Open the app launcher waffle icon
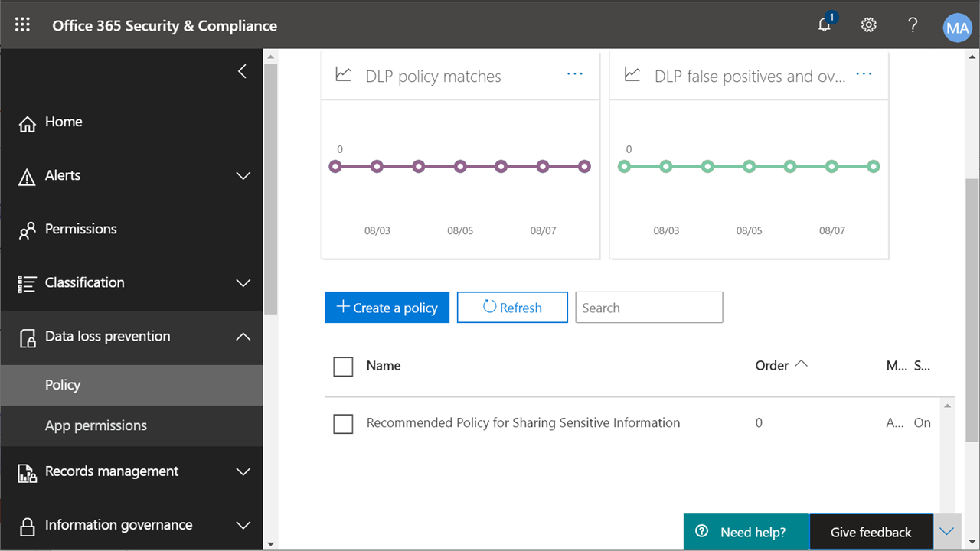Viewport: 980px width, 551px height. [x=23, y=25]
